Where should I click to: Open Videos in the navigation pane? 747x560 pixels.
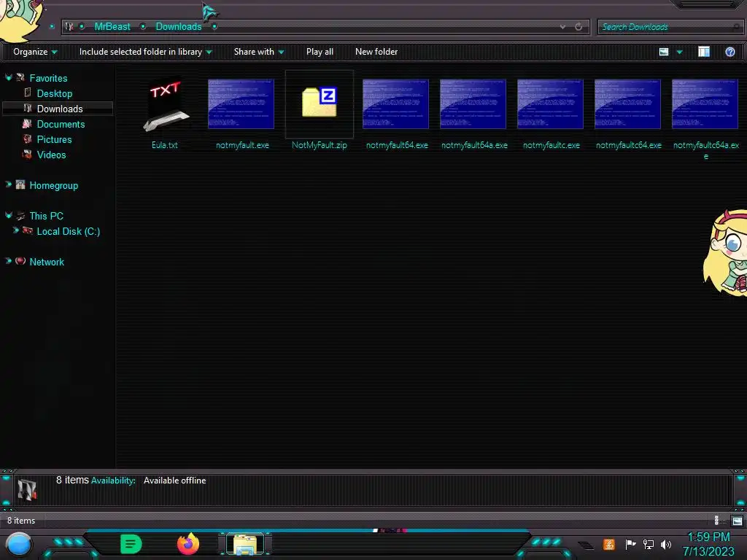(51, 155)
